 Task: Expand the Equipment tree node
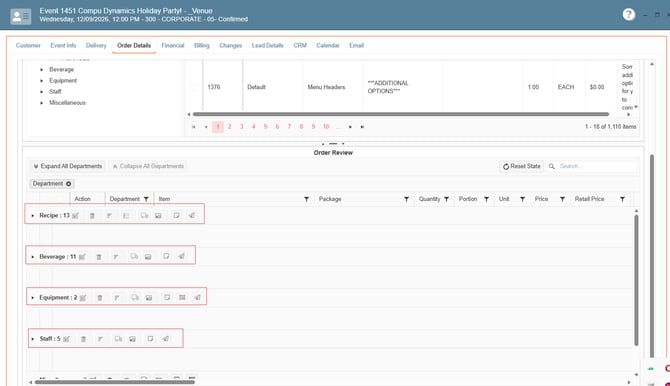coord(41,80)
